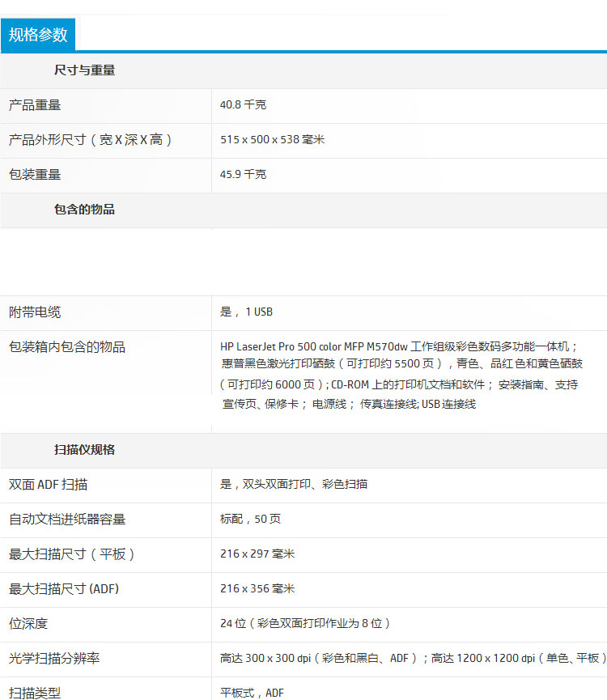Select the 216 x 297 毫米 value
Viewport: 607px width, 700px height.
click(x=257, y=554)
